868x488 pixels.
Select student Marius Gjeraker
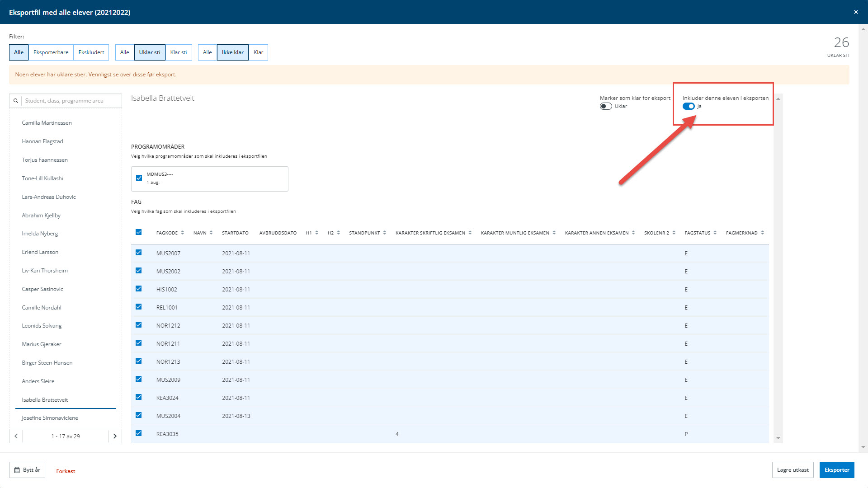[42, 344]
